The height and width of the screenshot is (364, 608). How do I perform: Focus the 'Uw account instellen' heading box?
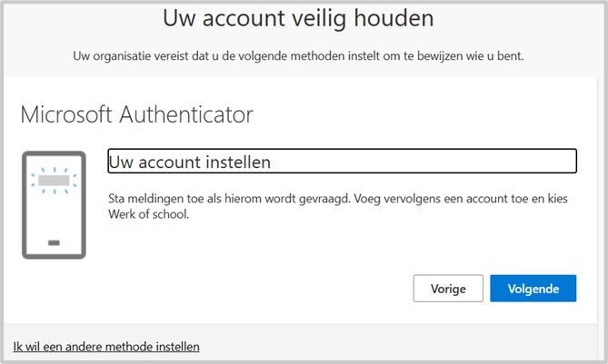pyautogui.click(x=342, y=161)
